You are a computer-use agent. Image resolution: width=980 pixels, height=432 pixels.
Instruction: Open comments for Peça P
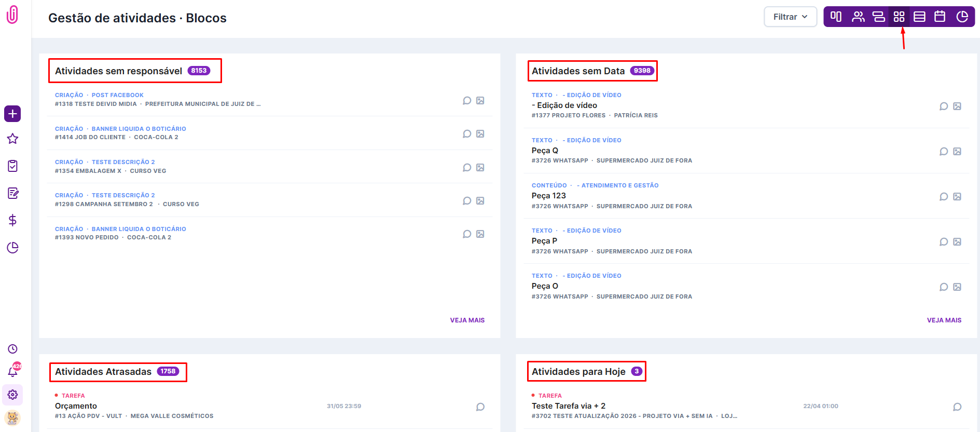pos(944,241)
